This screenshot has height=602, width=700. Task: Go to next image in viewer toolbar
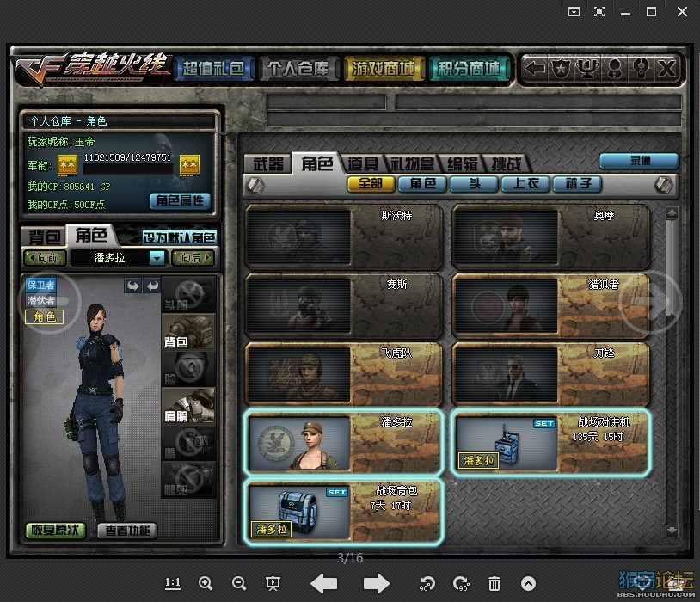pos(377,583)
